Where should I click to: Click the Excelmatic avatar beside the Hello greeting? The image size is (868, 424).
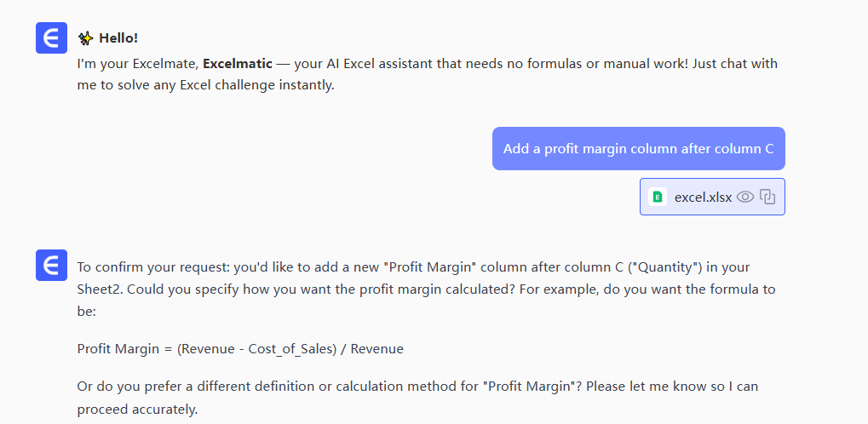tap(51, 38)
